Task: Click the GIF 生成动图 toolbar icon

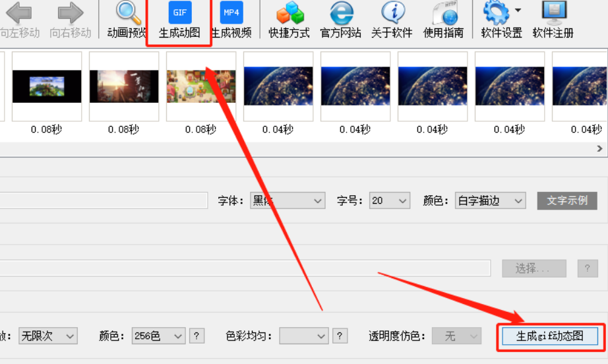Action: 179,13
